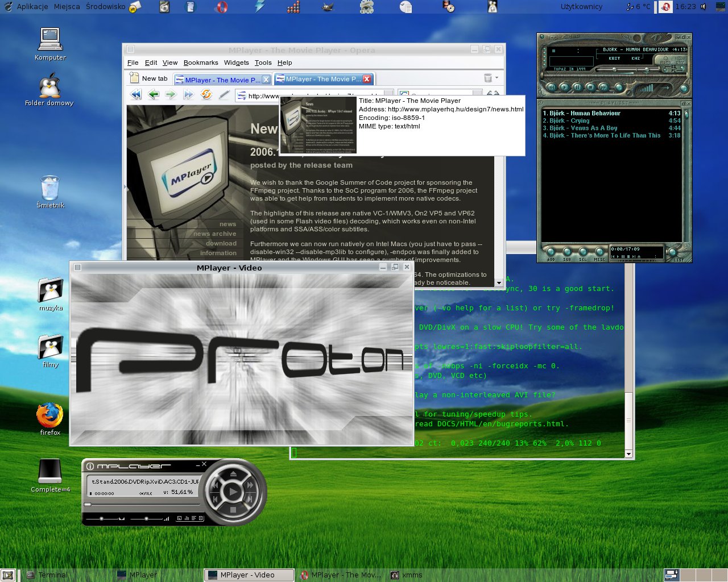Image resolution: width=728 pixels, height=582 pixels.
Task: Click Opera's Fast Forward button
Action: coord(188,95)
